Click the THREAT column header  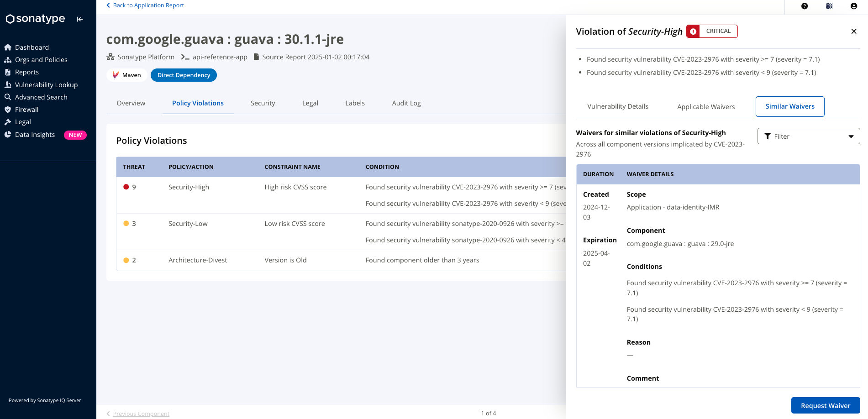click(x=134, y=167)
